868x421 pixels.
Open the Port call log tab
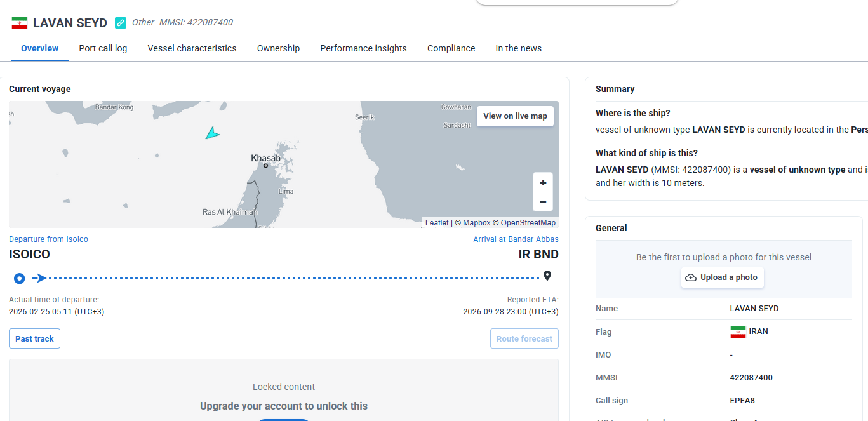103,48
